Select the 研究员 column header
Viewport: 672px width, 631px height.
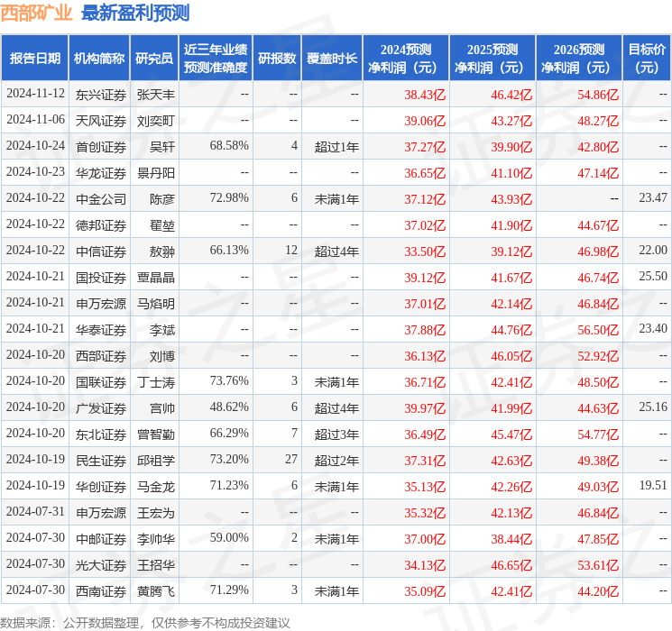tap(154, 59)
